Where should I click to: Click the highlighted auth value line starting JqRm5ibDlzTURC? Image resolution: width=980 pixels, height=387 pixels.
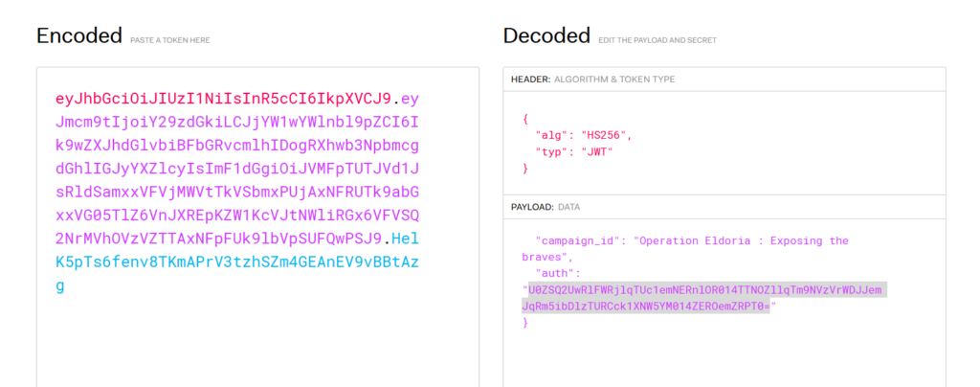pos(646,307)
